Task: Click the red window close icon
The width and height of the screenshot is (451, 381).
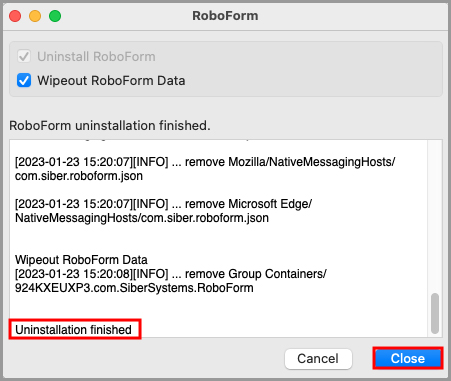Action: click(x=15, y=16)
